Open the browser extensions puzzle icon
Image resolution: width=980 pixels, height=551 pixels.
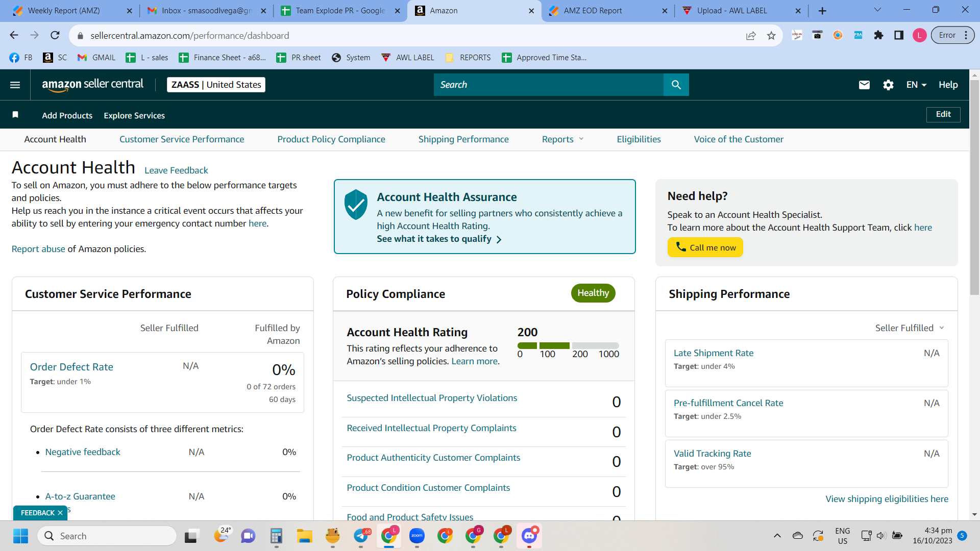(878, 35)
